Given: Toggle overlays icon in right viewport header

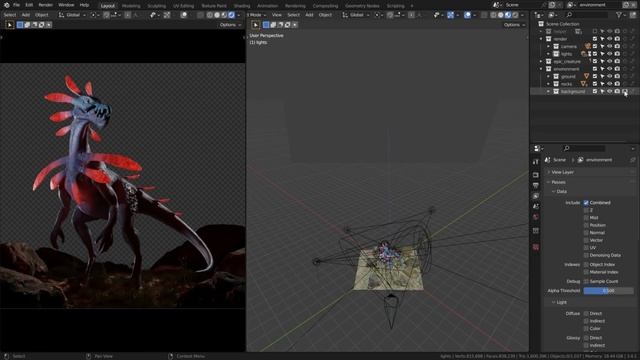Looking at the screenshot, I should click(x=467, y=15).
